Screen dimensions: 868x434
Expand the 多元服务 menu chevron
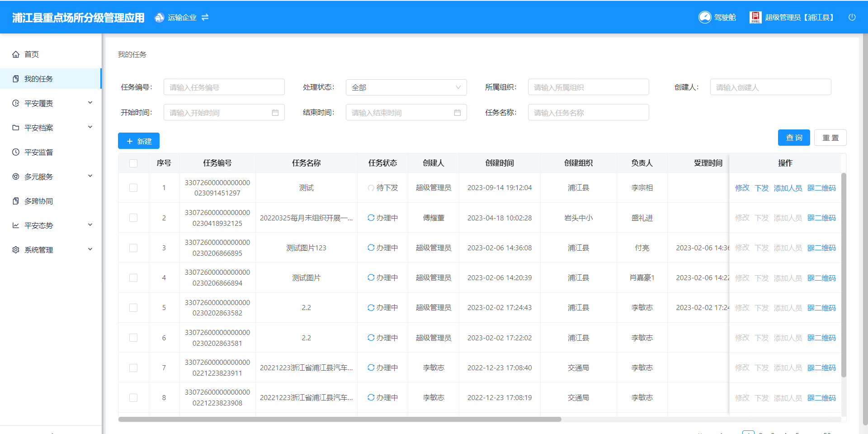[x=90, y=176]
